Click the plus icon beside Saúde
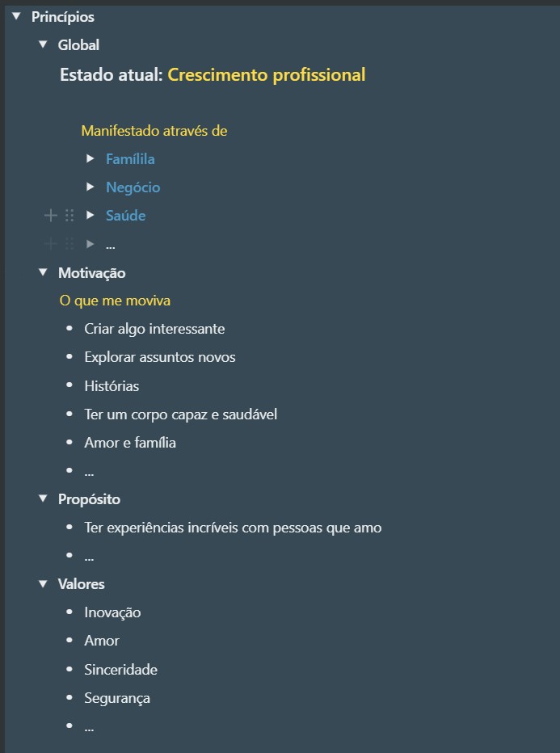The width and height of the screenshot is (560, 753). coord(50,216)
